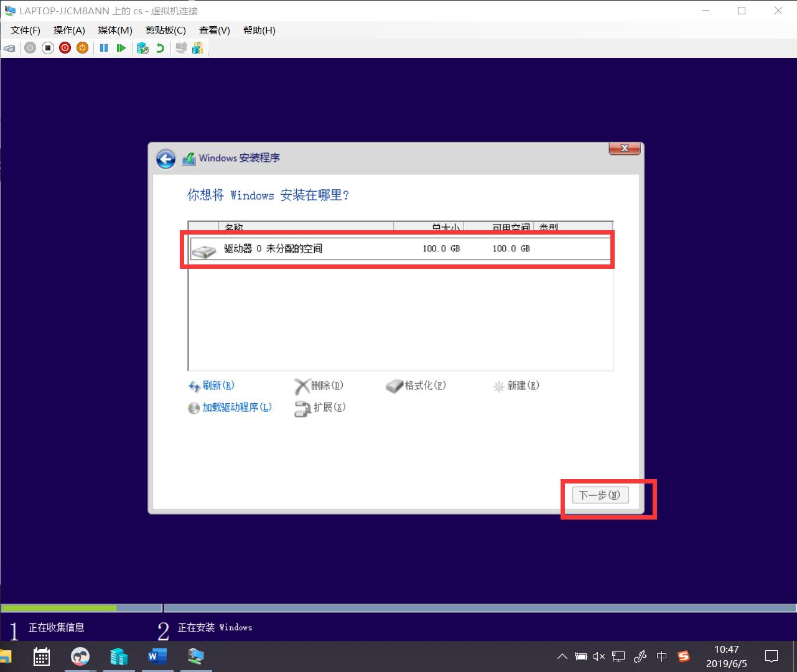Click the orange Save state icon
The height and width of the screenshot is (672, 797).
coord(82,48)
